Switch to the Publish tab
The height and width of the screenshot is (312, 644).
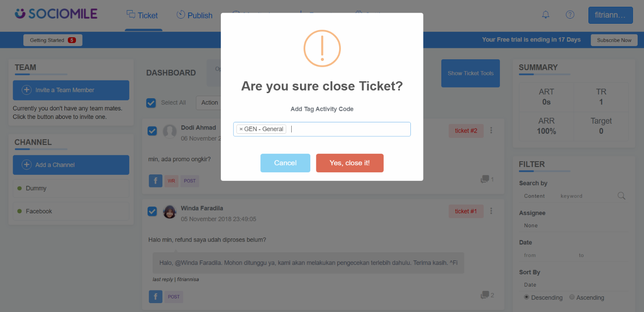[x=195, y=15]
